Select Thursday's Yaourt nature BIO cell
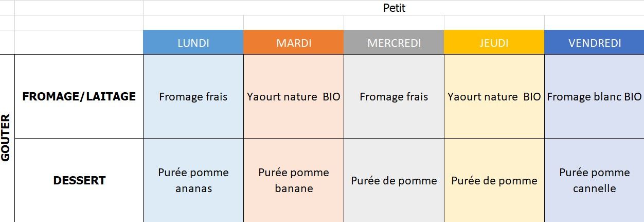 tap(494, 97)
